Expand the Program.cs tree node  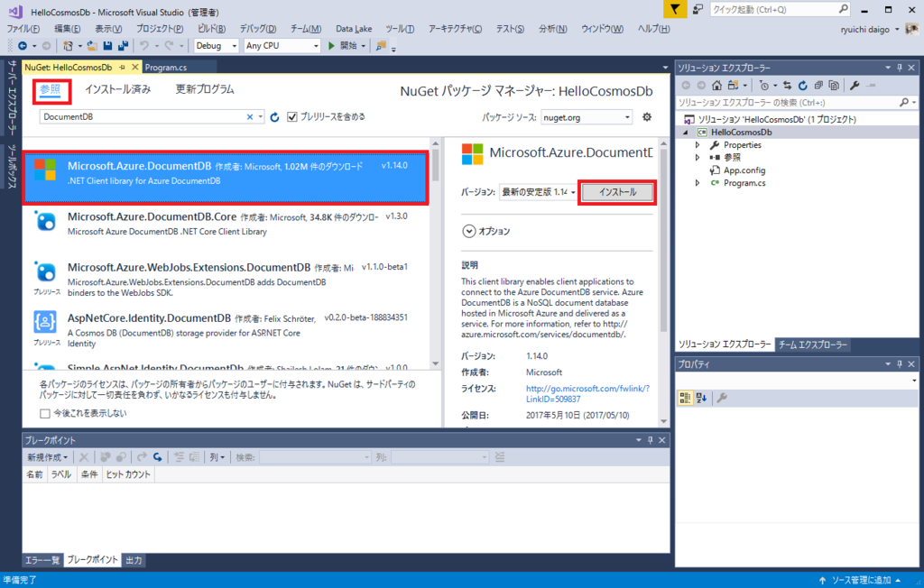698,183
